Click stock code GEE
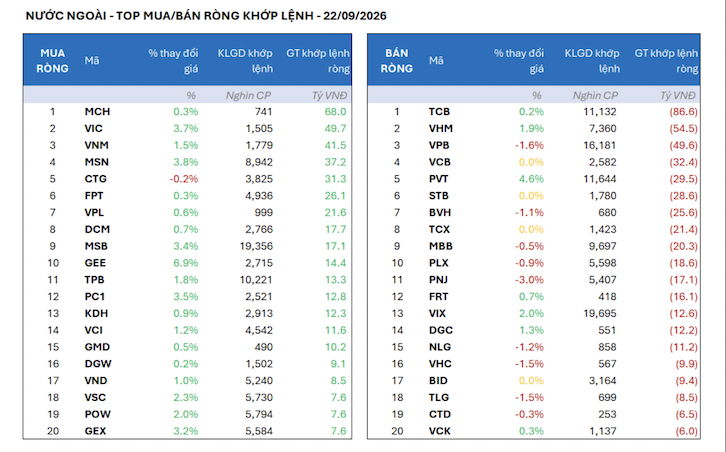Screen dimensions: 726x452 tap(95, 263)
